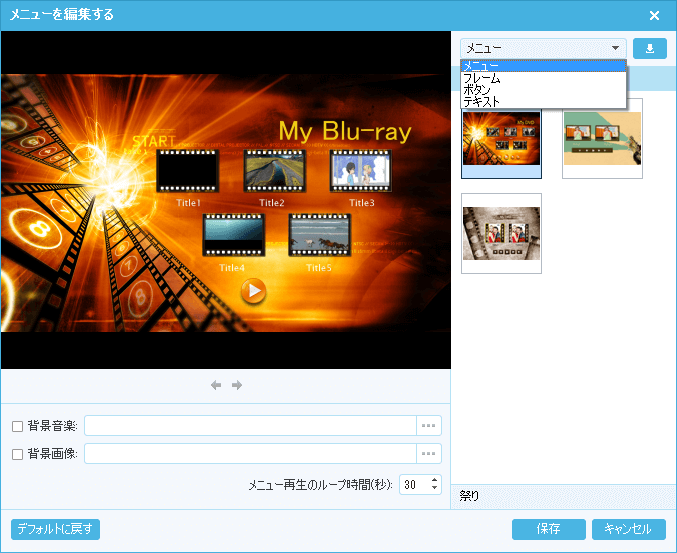Select the green cartoon menu template thumbnail

pyautogui.click(x=602, y=138)
